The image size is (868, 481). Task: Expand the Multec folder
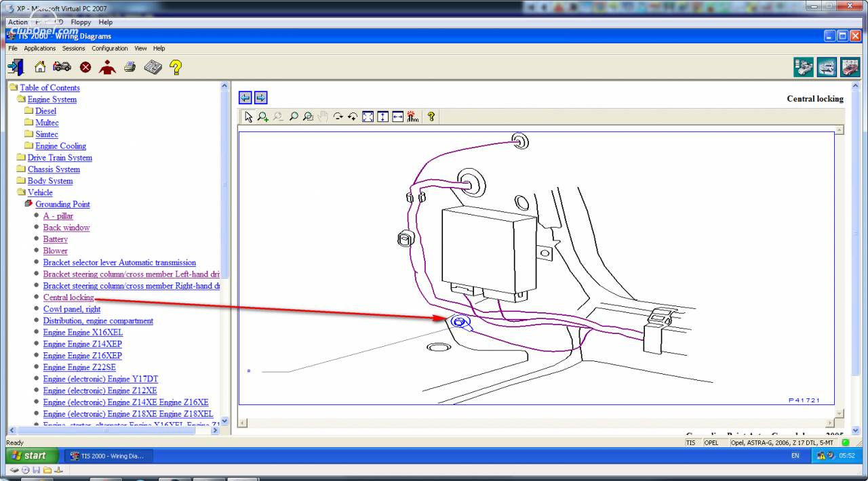coord(28,123)
